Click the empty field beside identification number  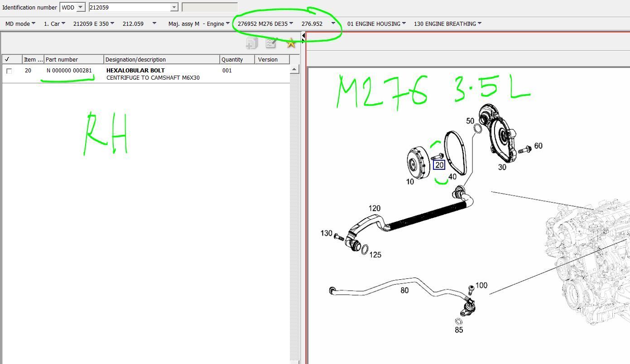coord(209,7)
